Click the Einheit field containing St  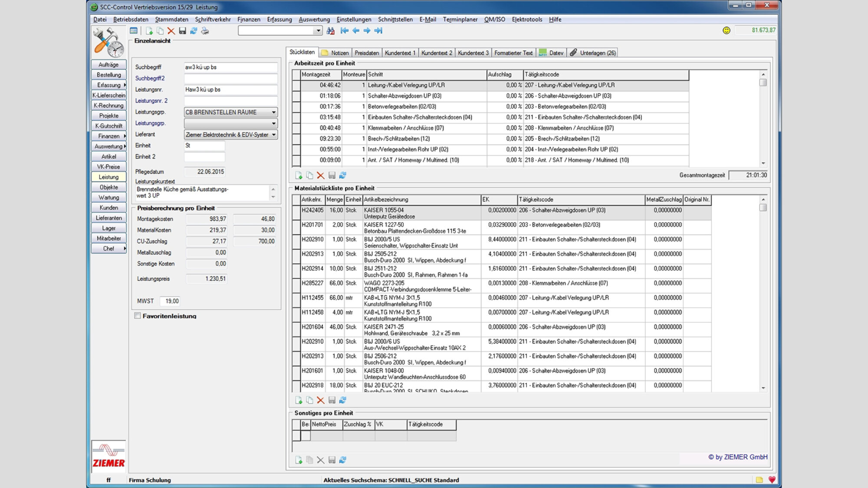pyautogui.click(x=204, y=145)
